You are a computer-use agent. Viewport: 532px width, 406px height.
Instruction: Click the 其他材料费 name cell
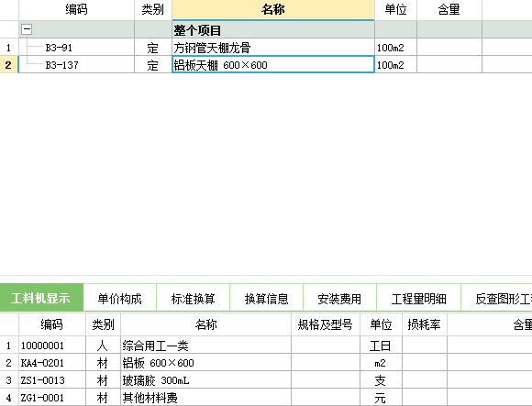206,397
